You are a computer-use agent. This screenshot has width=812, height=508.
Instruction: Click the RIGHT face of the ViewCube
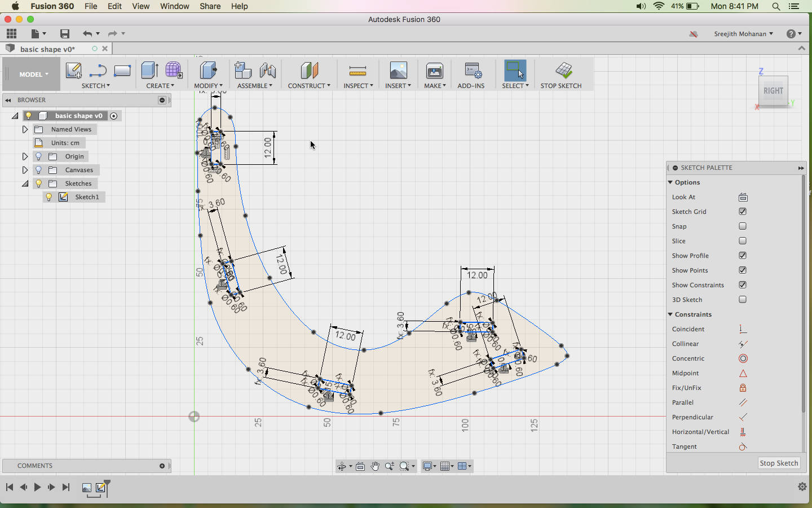point(773,91)
